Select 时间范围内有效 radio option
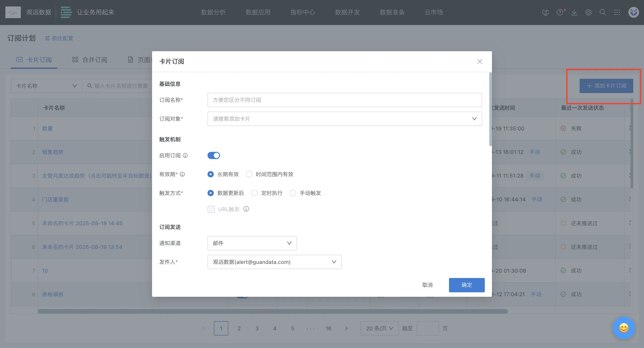The width and height of the screenshot is (644, 348). pos(249,174)
